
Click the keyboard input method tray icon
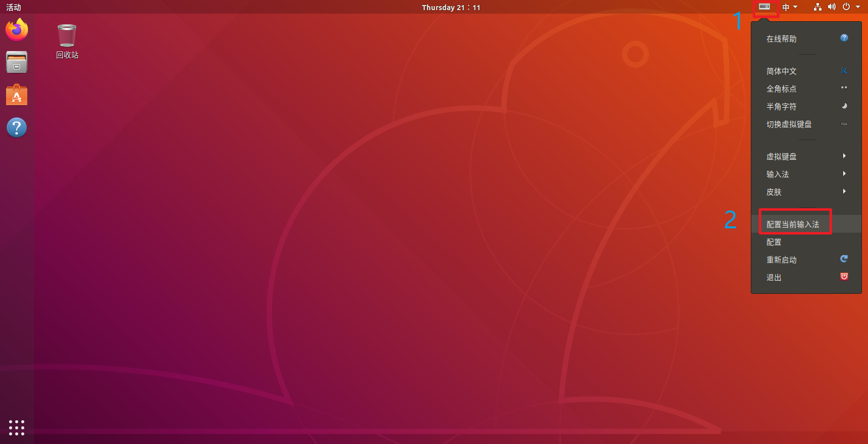764,7
